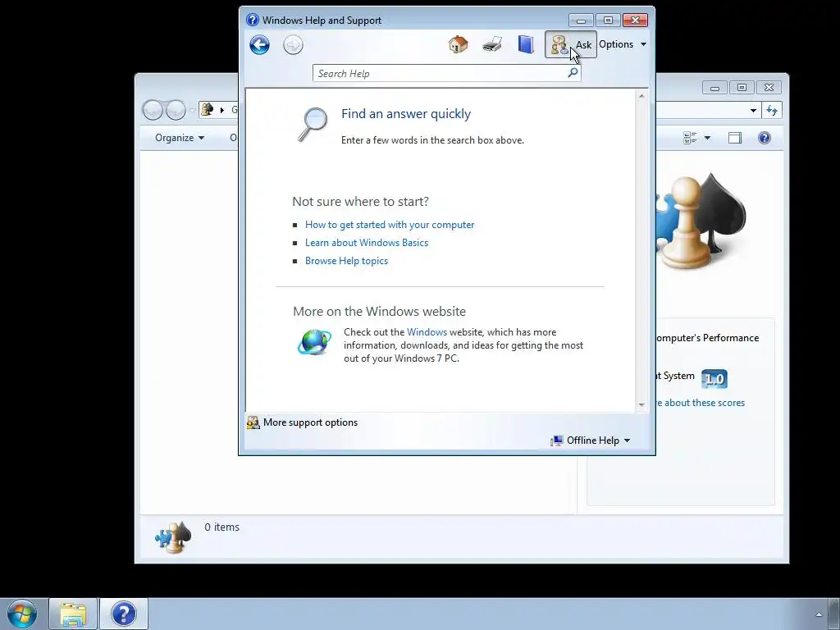
Task: Change view icon in Explorer window
Action: [x=690, y=138]
